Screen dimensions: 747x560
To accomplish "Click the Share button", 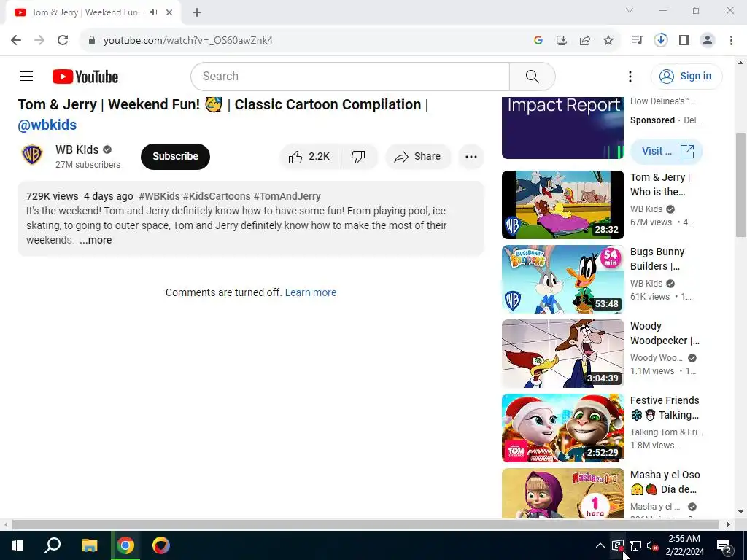I will (x=418, y=156).
